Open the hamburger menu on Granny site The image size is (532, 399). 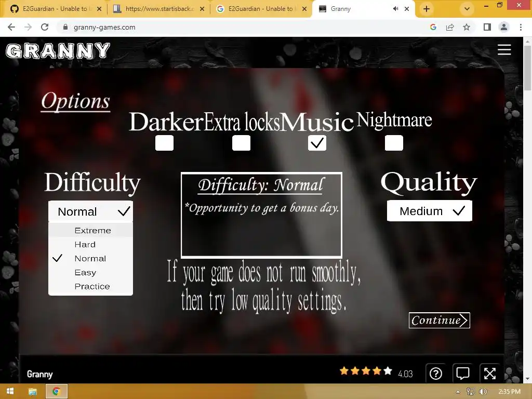[504, 49]
